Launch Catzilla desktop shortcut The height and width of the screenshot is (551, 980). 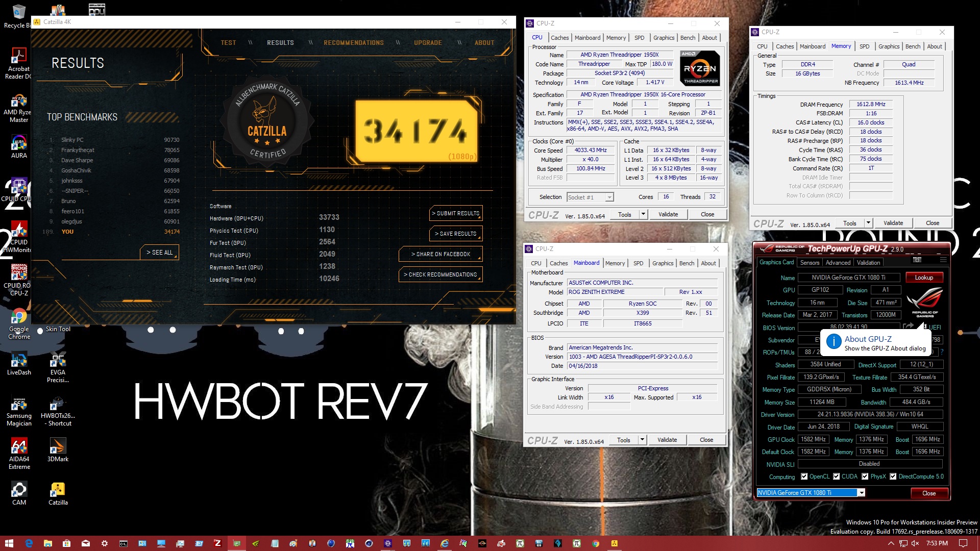click(58, 493)
